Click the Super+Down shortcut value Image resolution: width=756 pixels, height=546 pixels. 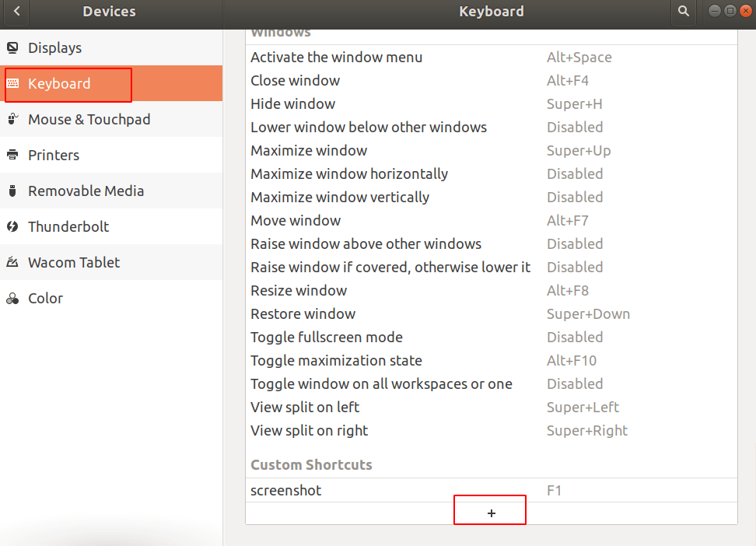[x=588, y=313]
